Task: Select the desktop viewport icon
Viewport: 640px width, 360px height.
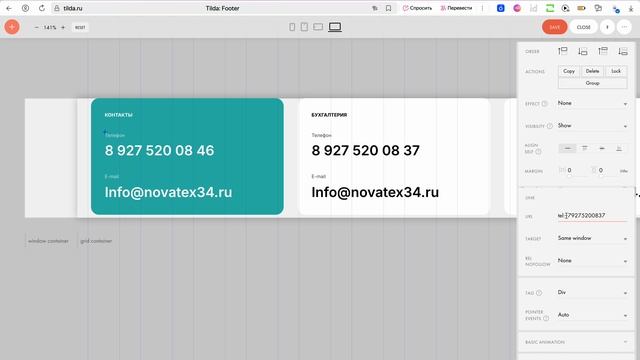Action: 335,27
